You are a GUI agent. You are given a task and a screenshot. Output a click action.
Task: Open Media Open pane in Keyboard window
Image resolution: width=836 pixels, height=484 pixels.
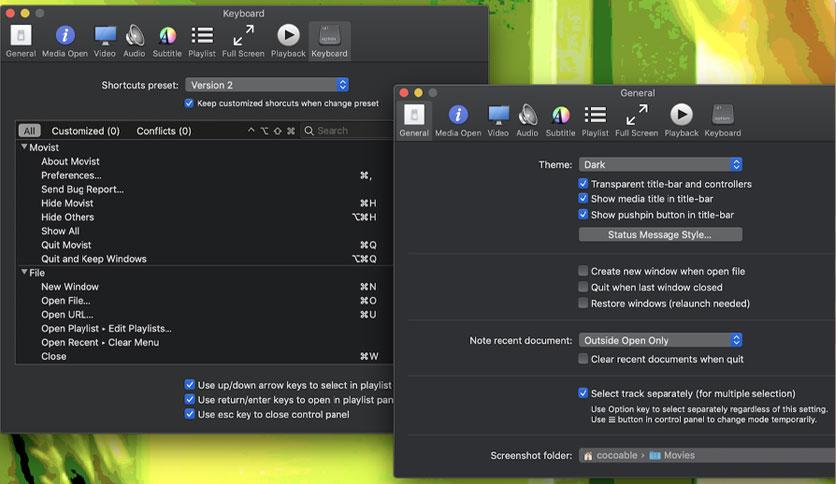coord(65,41)
